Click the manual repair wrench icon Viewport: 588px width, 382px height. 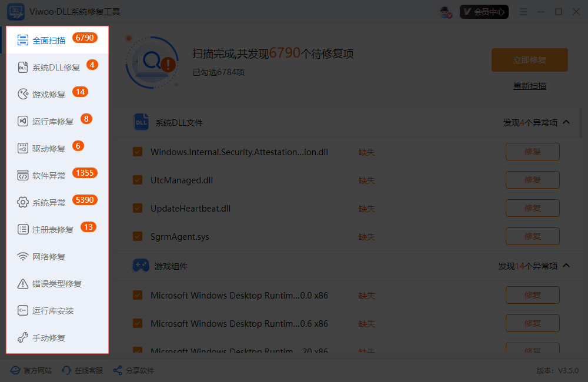point(23,338)
